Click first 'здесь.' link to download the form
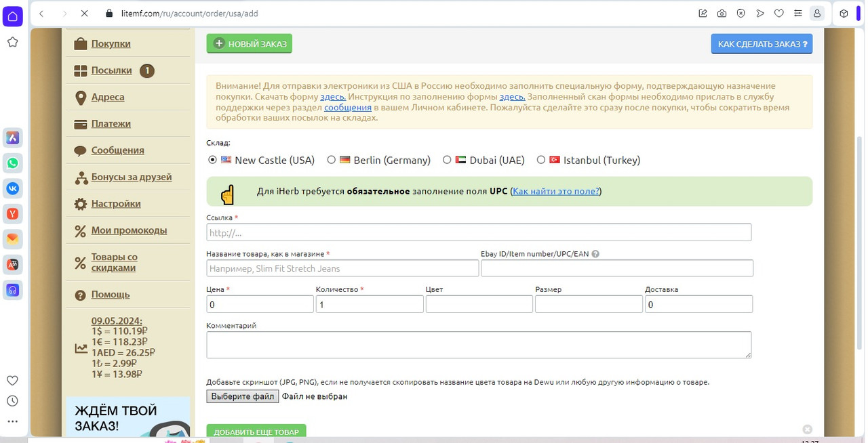The image size is (868, 443). tap(333, 97)
